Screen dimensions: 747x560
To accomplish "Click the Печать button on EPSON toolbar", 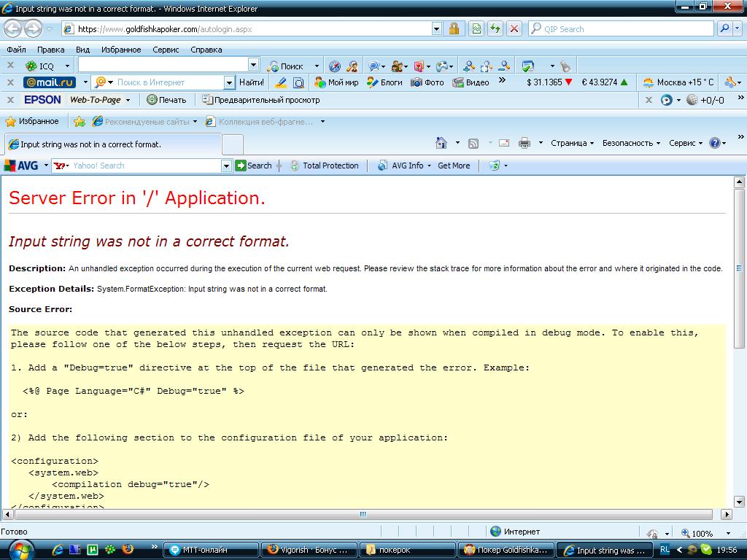I will tap(166, 100).
